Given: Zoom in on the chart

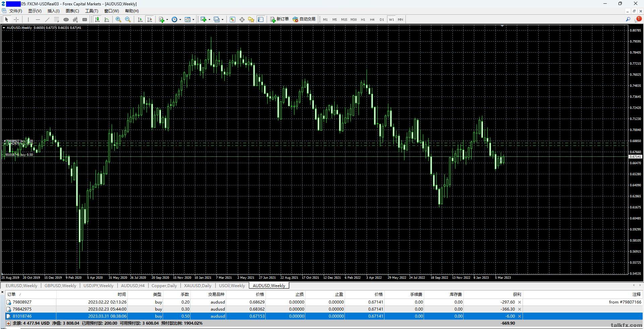Looking at the screenshot, I should click(x=118, y=19).
